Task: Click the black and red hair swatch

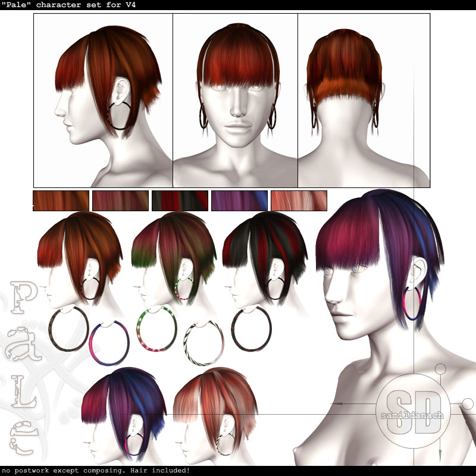Action: point(180,201)
